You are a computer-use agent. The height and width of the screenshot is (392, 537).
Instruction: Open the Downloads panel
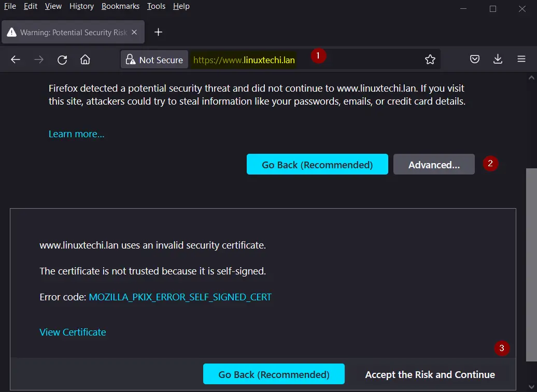[498, 60]
